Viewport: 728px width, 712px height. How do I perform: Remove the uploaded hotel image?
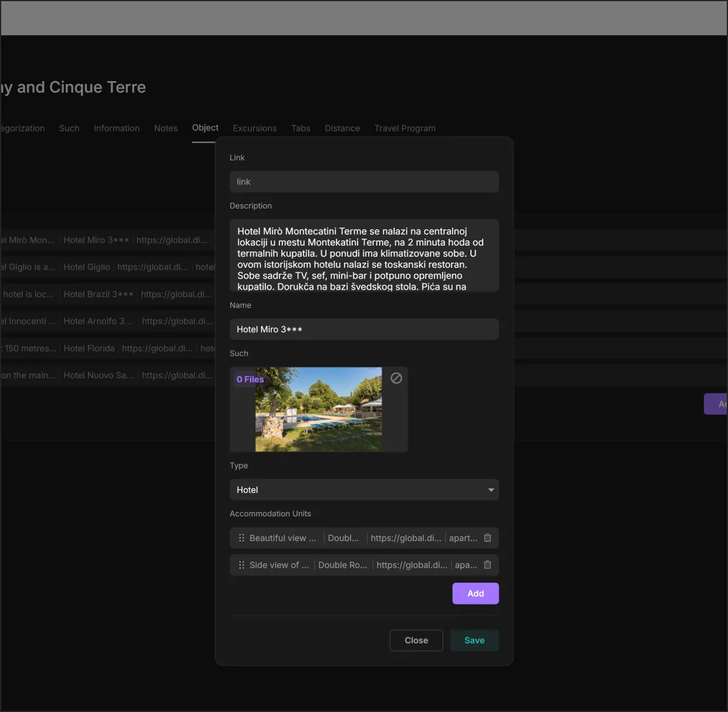[x=396, y=378]
